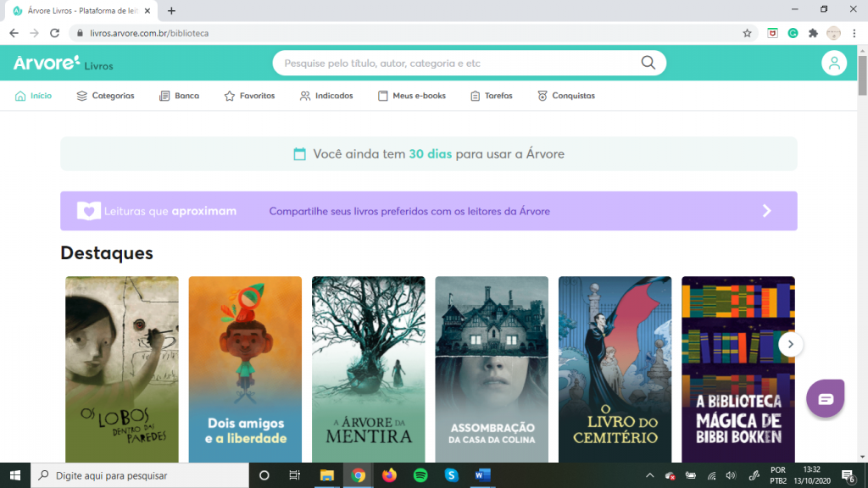Click the search magnifying glass icon
This screenshot has height=488, width=868.
(x=648, y=63)
